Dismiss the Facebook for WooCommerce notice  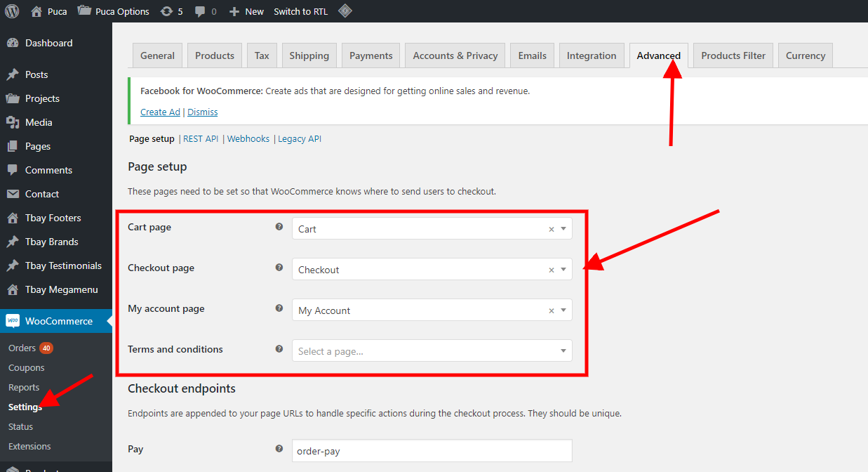[202, 112]
